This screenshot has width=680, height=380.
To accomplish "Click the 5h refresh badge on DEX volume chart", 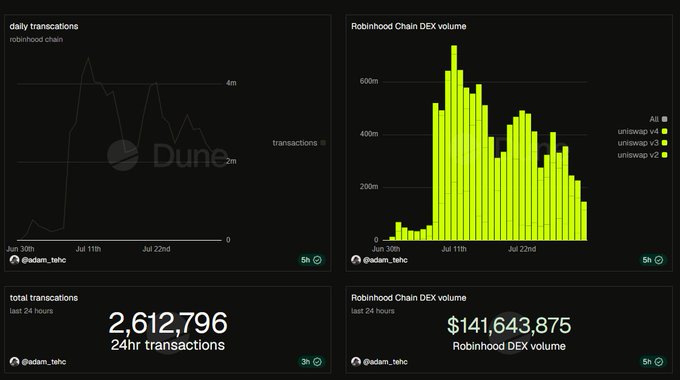I will (x=653, y=260).
